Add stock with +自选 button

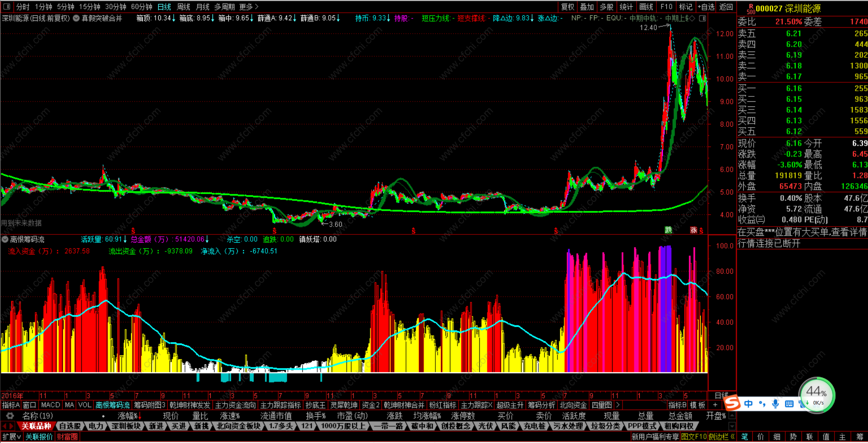[x=706, y=7]
